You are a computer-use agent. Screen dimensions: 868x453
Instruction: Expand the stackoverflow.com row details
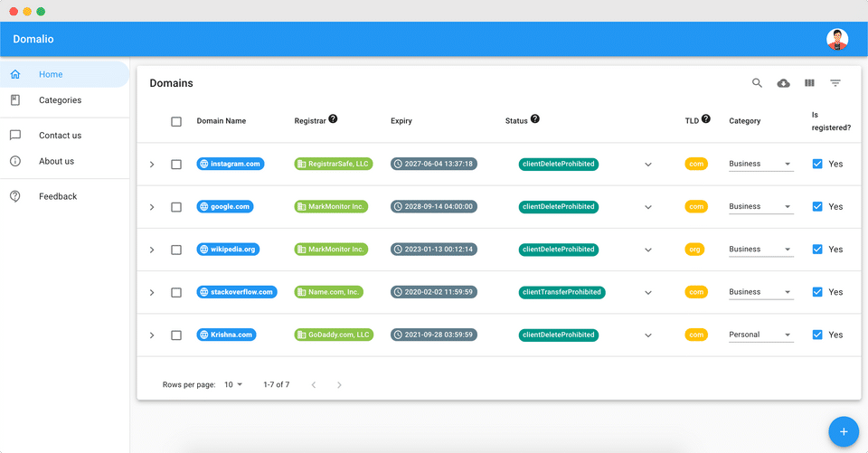[152, 292]
